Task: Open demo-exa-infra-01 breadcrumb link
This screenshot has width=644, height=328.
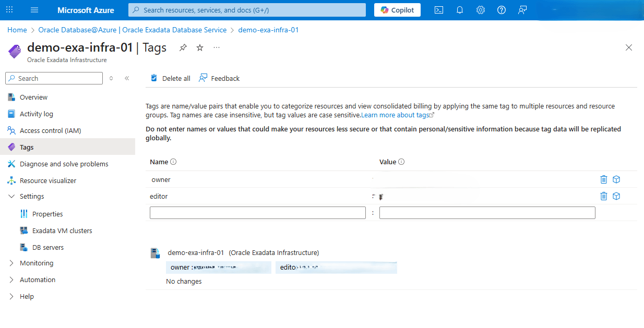Action: (x=268, y=30)
